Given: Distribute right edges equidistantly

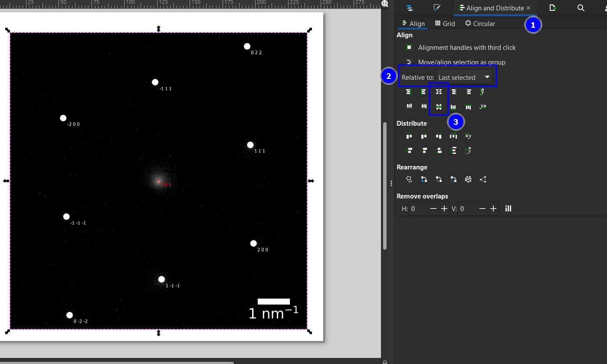Looking at the screenshot, I should pyautogui.click(x=439, y=136).
